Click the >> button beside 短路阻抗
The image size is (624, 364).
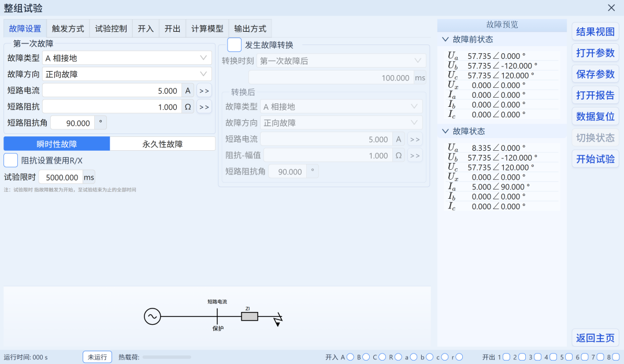(204, 107)
